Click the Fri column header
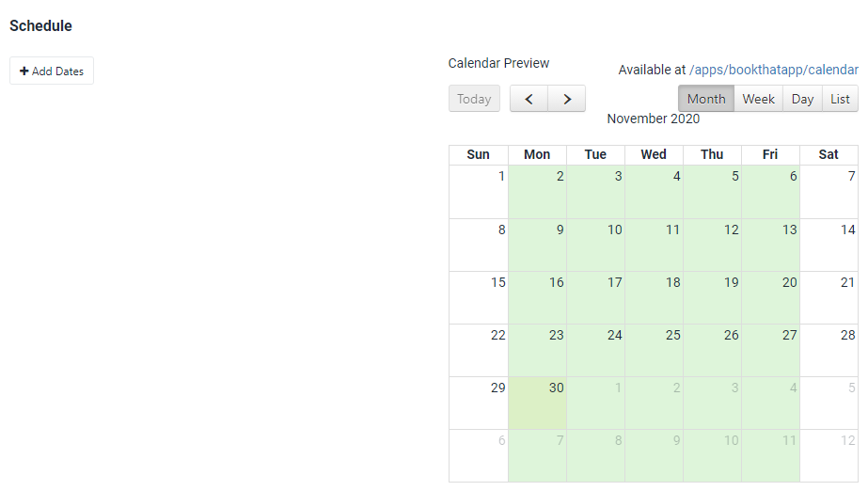This screenshot has width=868, height=491. (770, 154)
